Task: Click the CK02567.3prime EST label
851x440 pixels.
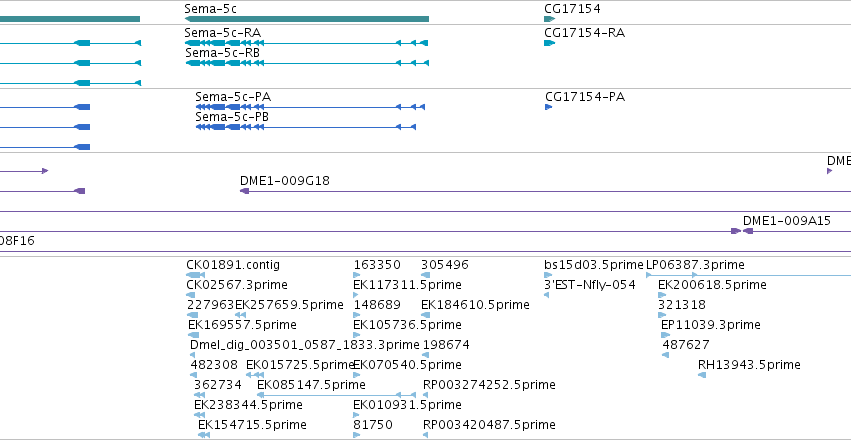Action: tap(237, 285)
